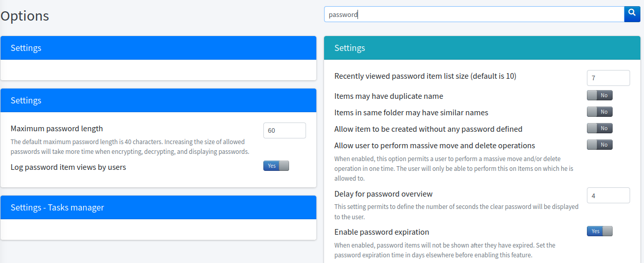Click 'Recently viewed password item list size' label
The image size is (644, 263).
(425, 76)
